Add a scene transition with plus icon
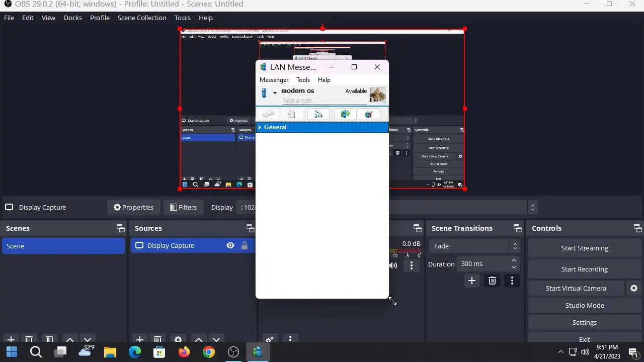The height and width of the screenshot is (362, 644). pyautogui.click(x=472, y=281)
